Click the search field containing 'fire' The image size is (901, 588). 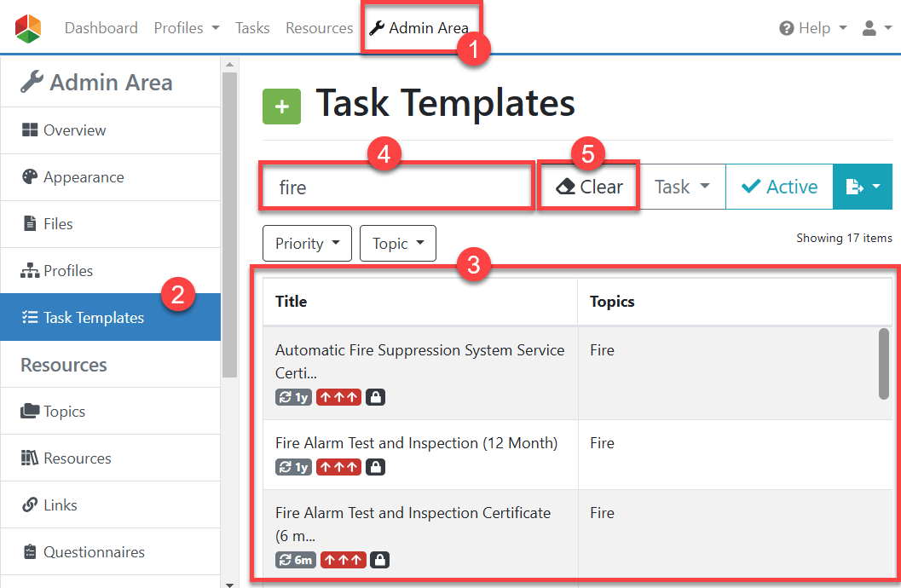(396, 187)
